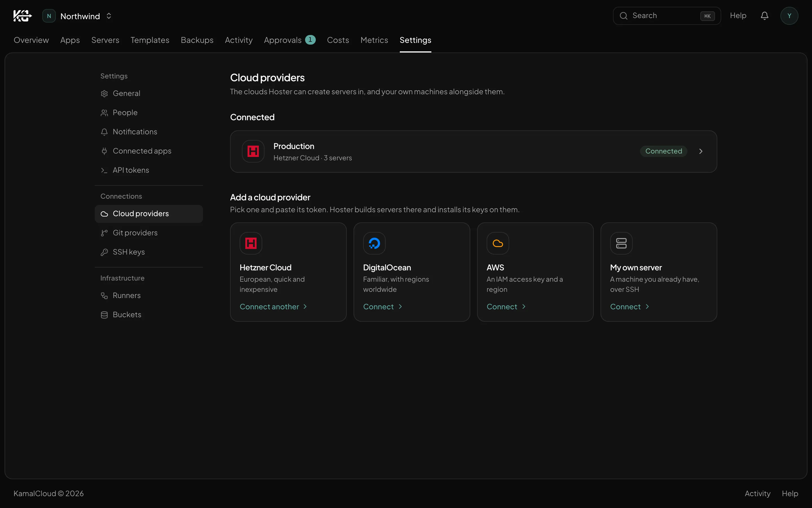Click the Search input field
This screenshot has height=508, width=812.
(667, 16)
